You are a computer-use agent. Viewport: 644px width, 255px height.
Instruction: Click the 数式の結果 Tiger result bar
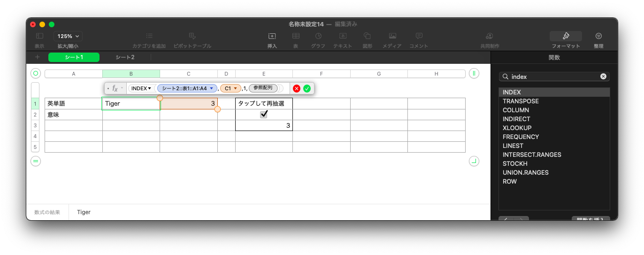pyautogui.click(x=258, y=212)
